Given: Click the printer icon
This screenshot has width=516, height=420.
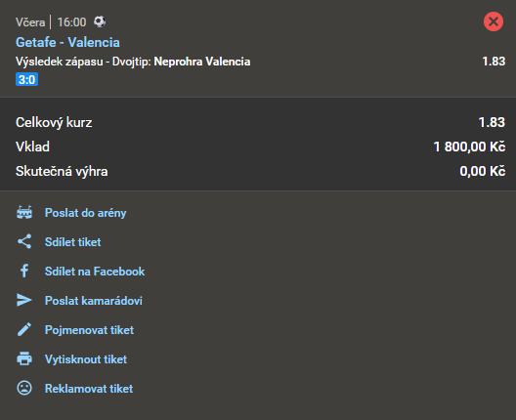Looking at the screenshot, I should coord(24,358).
